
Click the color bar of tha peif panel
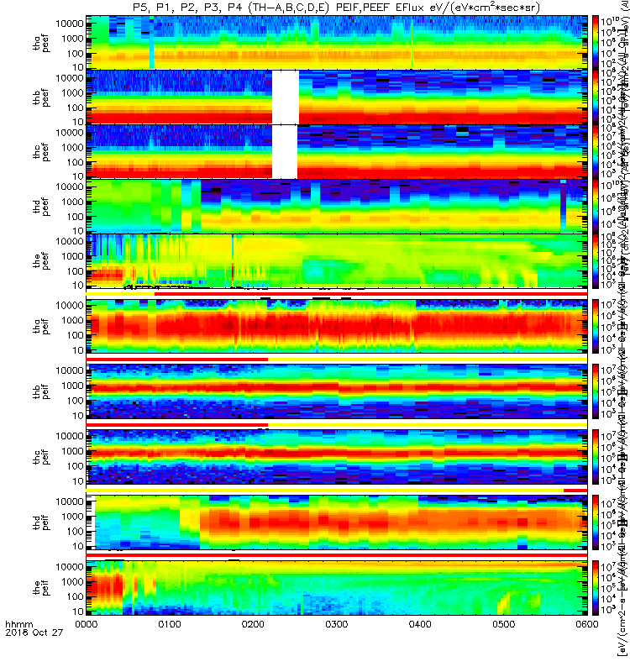tap(596, 326)
